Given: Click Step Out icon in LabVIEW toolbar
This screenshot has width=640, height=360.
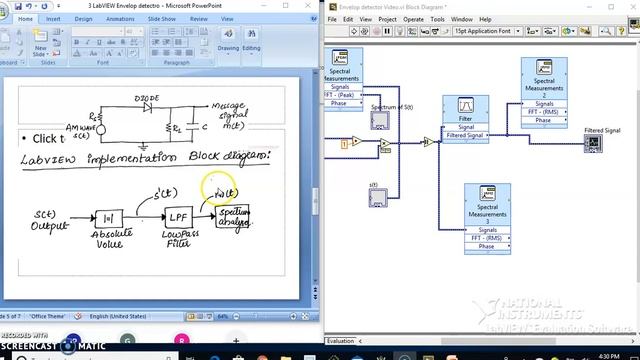Looking at the screenshot, I should pyautogui.click(x=445, y=31).
